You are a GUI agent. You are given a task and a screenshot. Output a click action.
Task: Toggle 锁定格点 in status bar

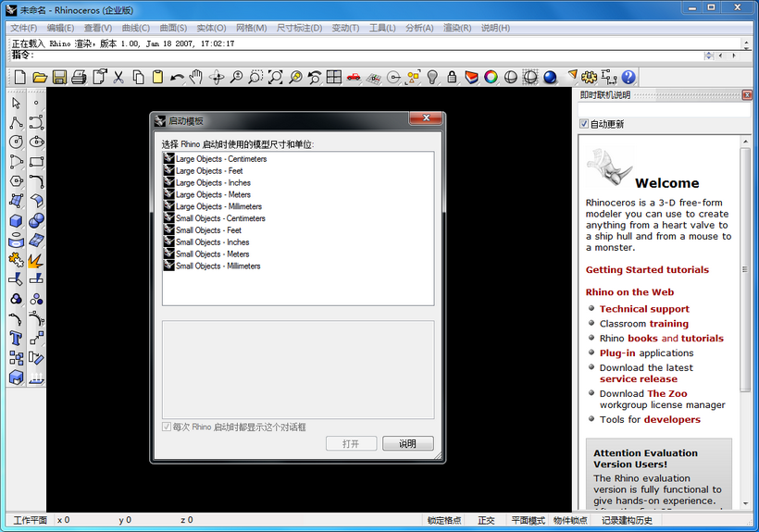444,520
